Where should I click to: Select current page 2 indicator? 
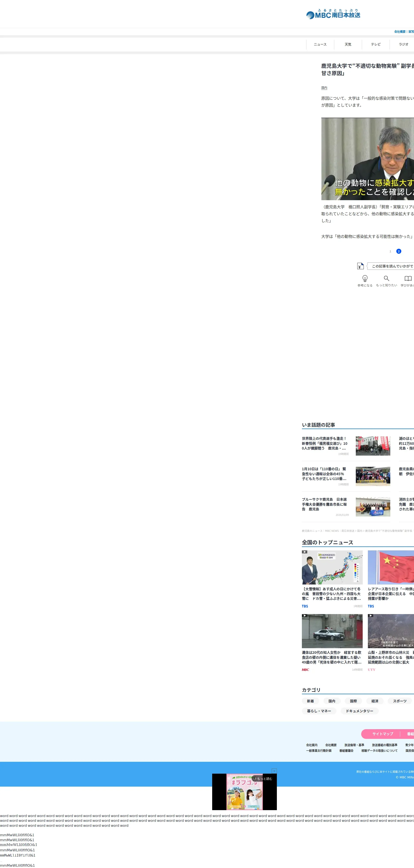(398, 251)
